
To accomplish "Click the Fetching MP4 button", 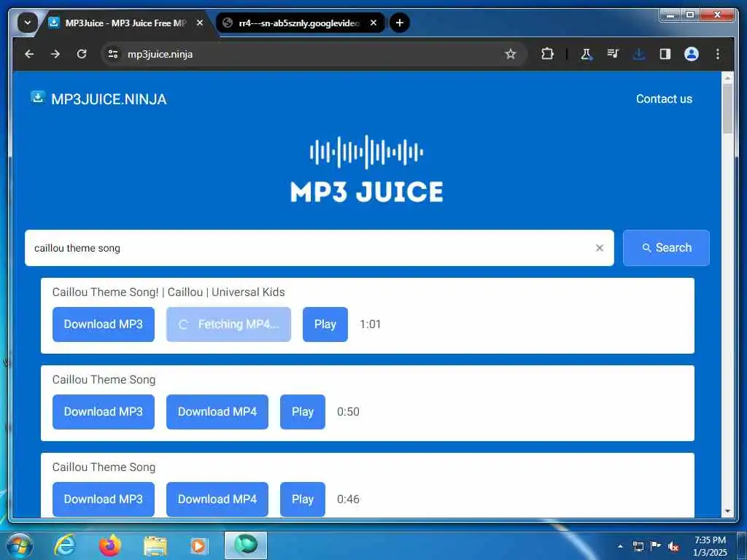I will (228, 324).
